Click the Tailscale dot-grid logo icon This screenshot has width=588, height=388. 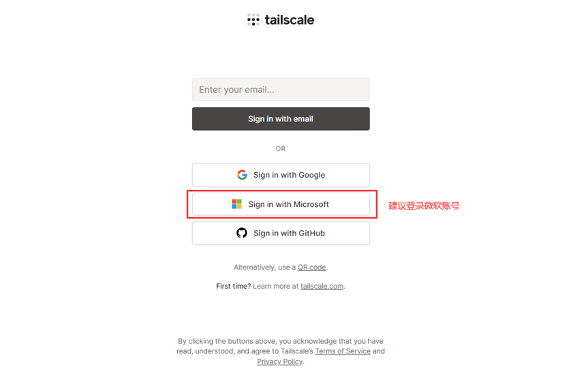click(x=253, y=20)
